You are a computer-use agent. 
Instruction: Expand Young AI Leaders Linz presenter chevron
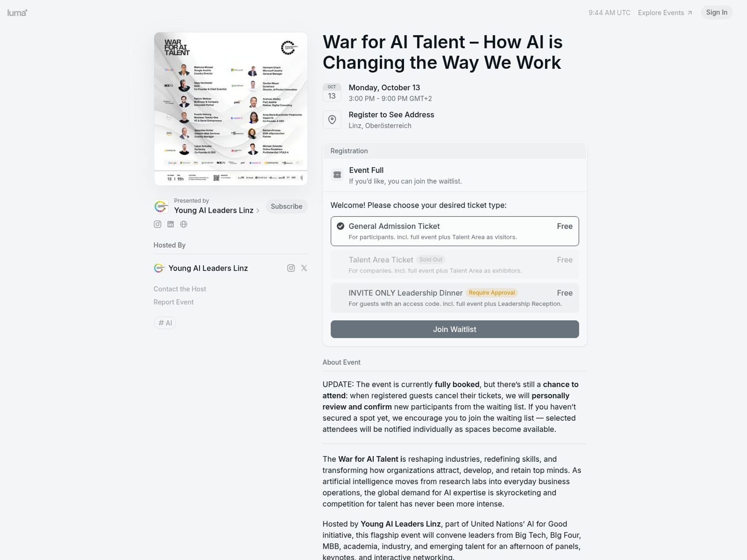(258, 211)
